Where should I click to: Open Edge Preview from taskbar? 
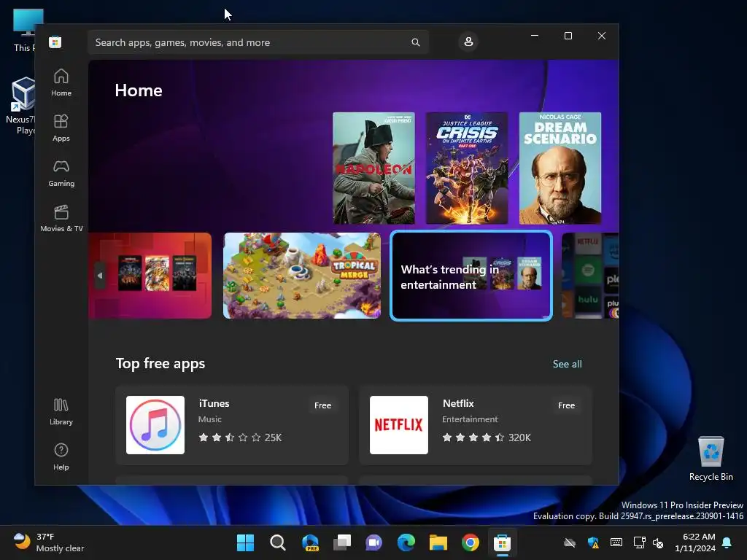(x=310, y=542)
